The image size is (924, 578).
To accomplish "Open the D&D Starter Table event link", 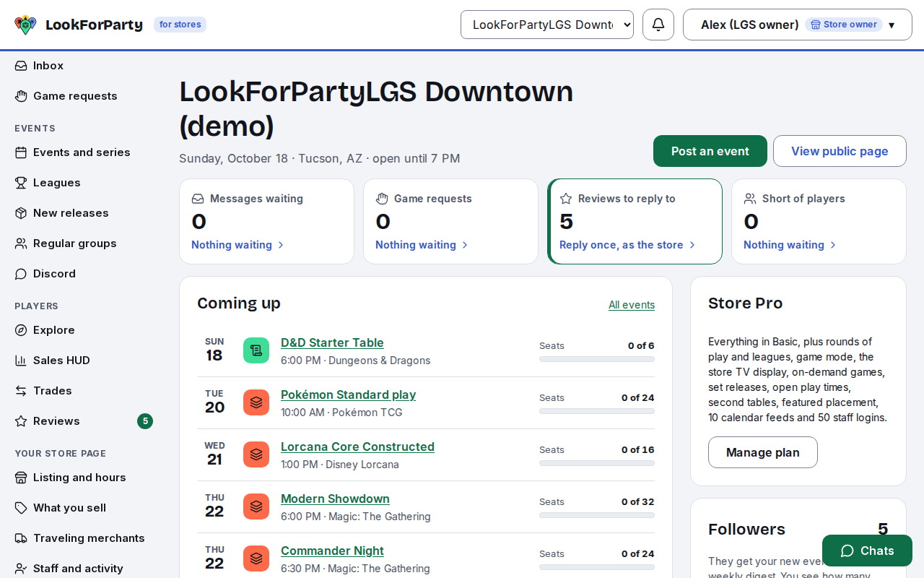I will (x=332, y=342).
